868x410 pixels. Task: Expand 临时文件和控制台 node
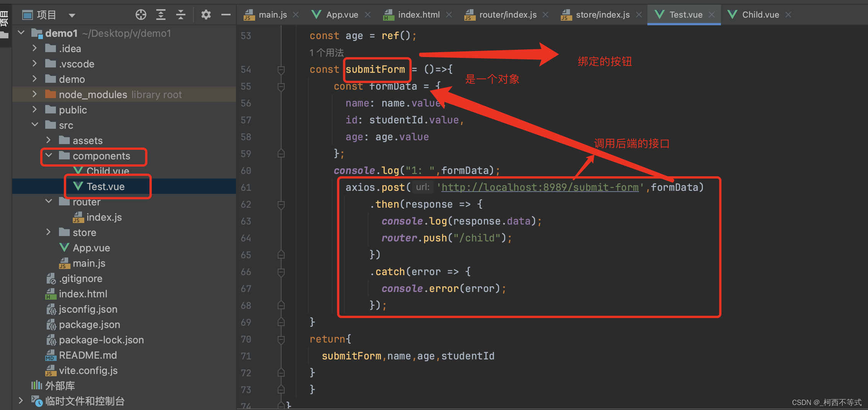pos(21,401)
